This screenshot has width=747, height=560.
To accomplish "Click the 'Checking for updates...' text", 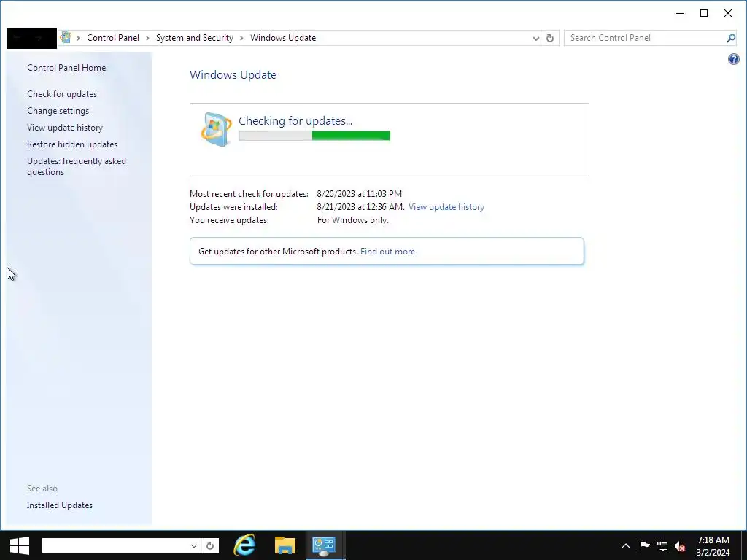I will point(295,120).
